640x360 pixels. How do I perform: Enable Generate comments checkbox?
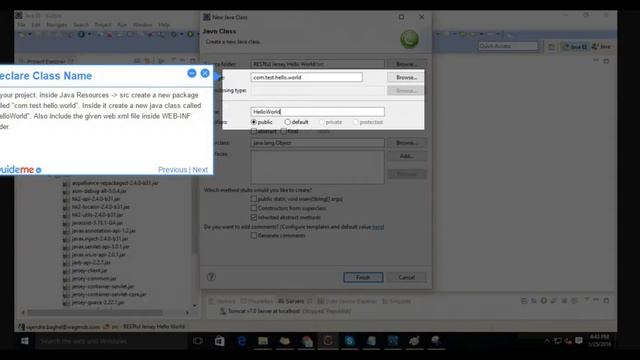254,236
